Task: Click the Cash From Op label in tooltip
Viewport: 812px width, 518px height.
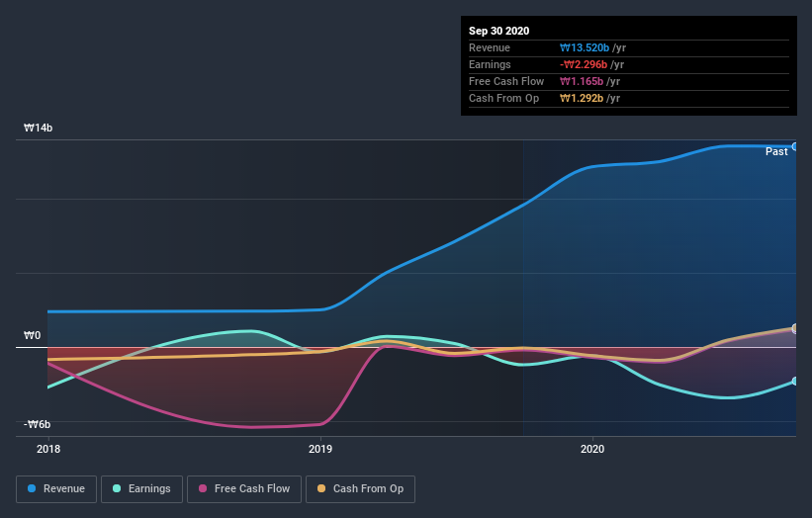Action: tap(503, 98)
